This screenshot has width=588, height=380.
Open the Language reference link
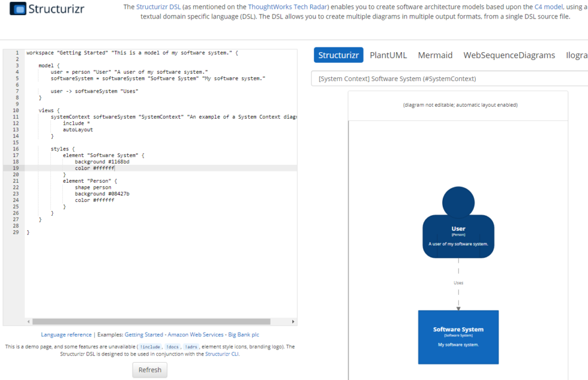point(66,334)
